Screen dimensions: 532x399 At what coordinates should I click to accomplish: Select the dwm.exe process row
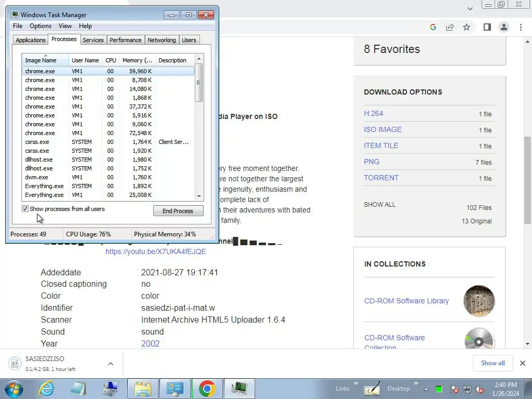(108, 177)
